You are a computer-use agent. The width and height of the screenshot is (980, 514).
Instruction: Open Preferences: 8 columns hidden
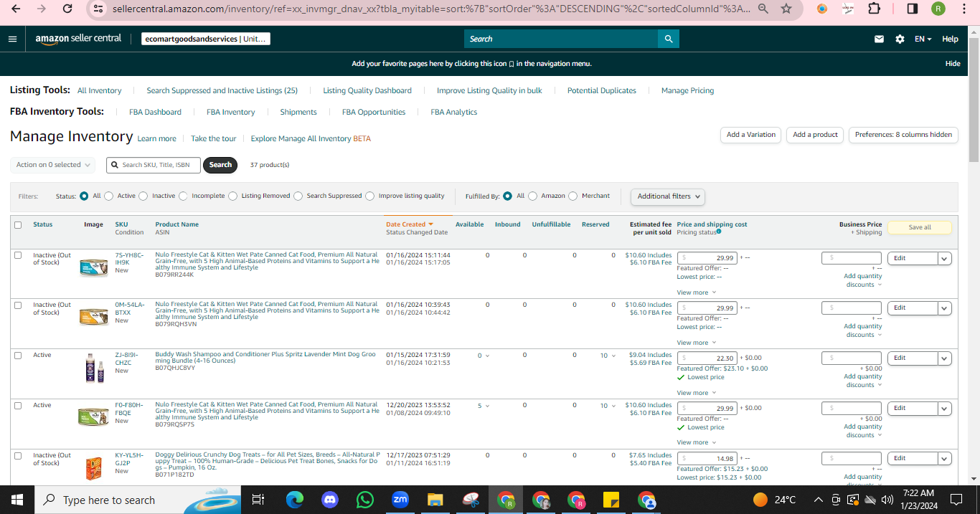(x=903, y=135)
